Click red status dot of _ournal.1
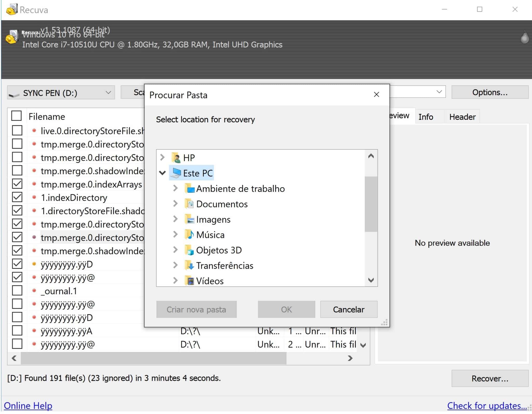Image resolution: width=532 pixels, height=414 pixels. 34,291
